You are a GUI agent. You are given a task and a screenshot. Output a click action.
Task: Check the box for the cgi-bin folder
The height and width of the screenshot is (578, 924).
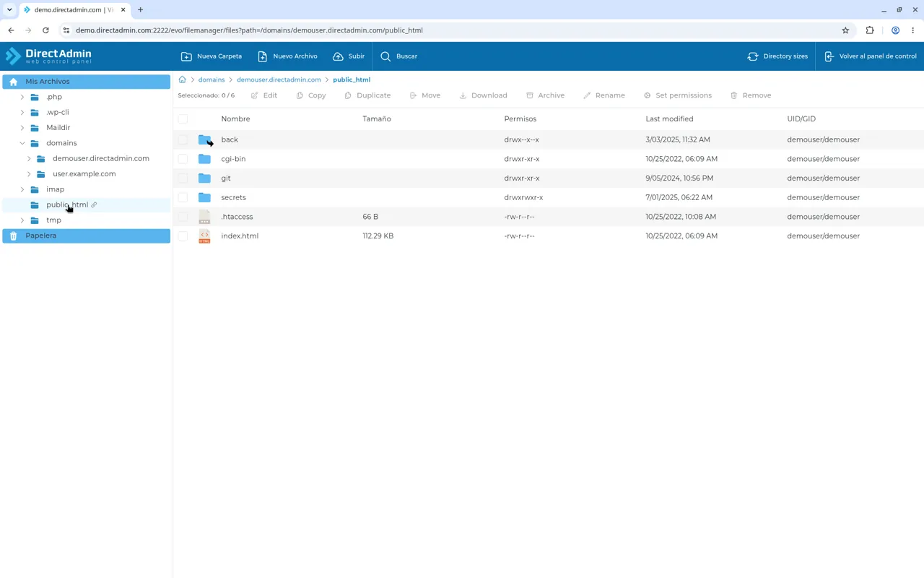183,159
